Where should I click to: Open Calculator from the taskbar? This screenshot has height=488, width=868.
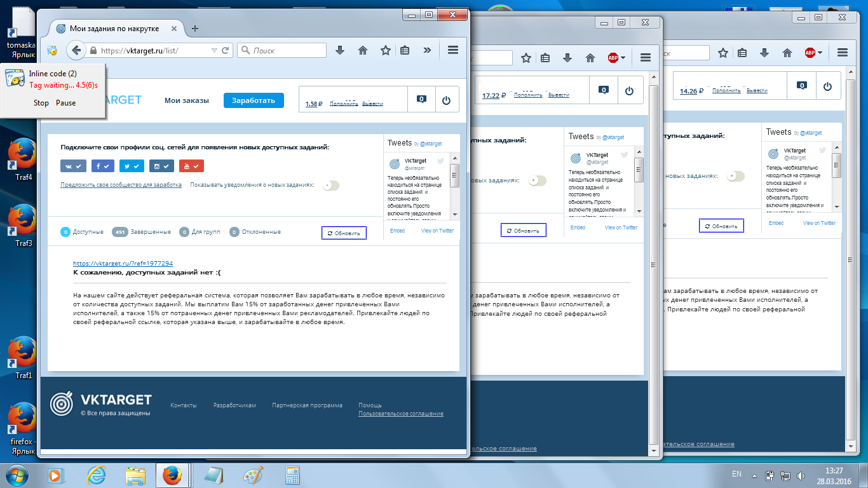click(292, 475)
